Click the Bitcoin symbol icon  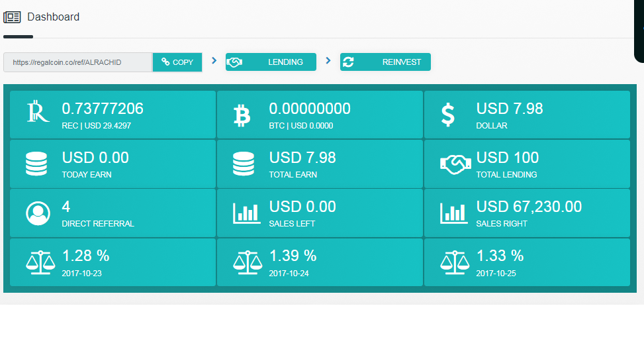pyautogui.click(x=242, y=115)
